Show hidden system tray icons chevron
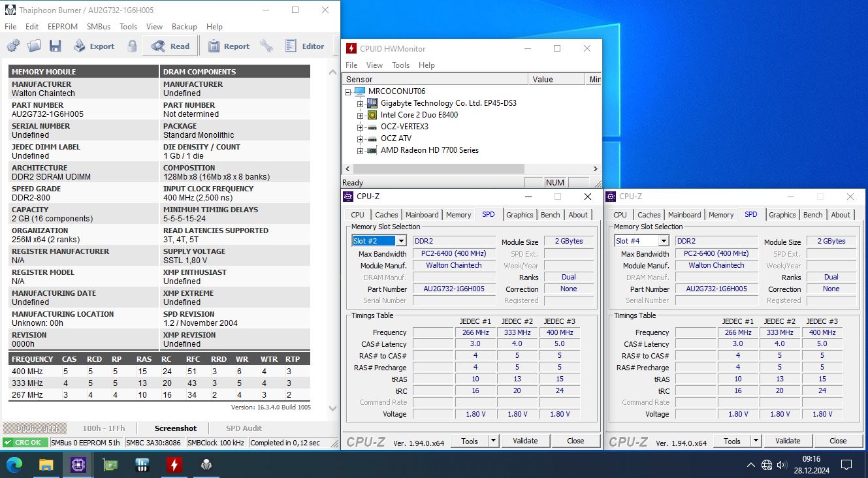 click(x=751, y=465)
